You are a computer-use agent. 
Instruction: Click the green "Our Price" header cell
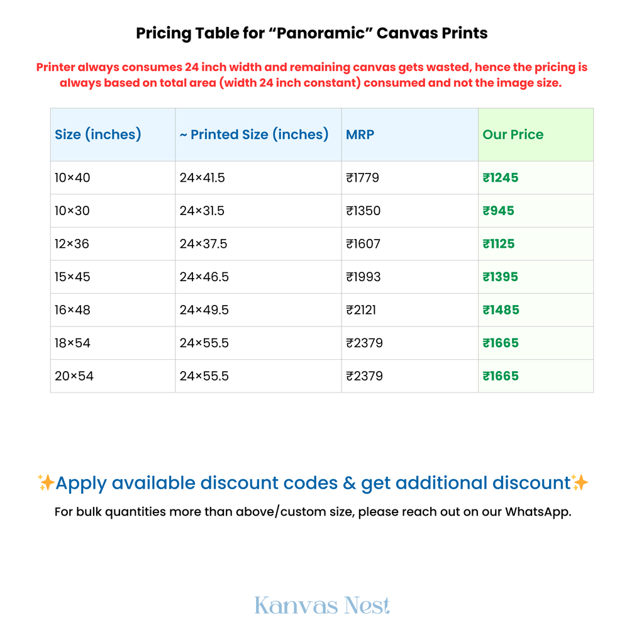pyautogui.click(x=513, y=135)
